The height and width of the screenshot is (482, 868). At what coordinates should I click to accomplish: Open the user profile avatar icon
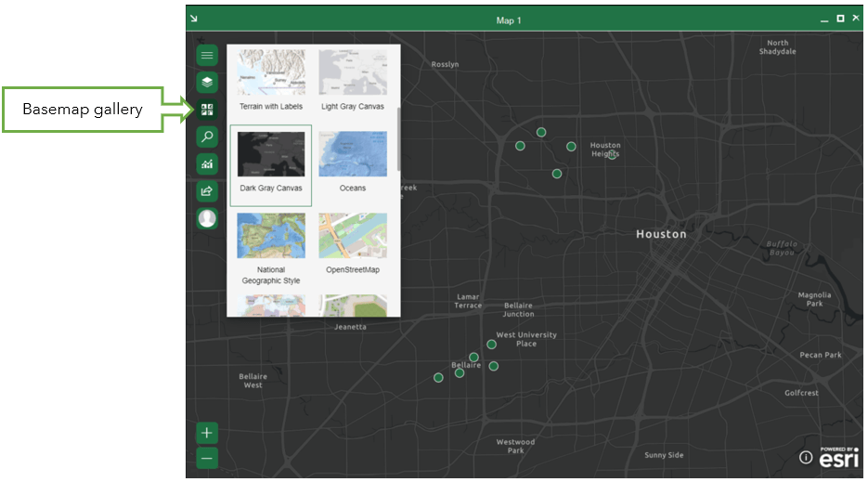207,218
